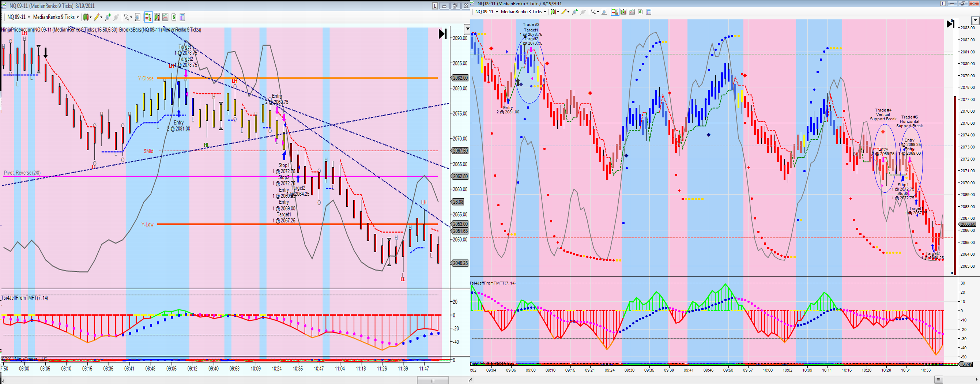
Task: Jump to latest bar in 3 Ticks chart
Action: pos(950,24)
